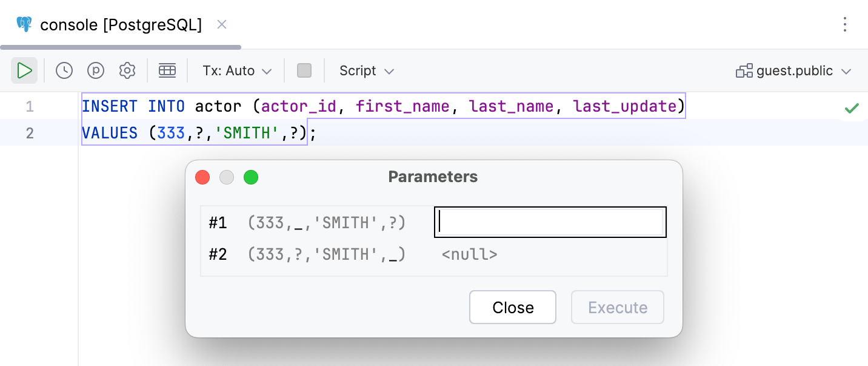
Task: Select the <null> value of parameter #2
Action: [x=469, y=254]
